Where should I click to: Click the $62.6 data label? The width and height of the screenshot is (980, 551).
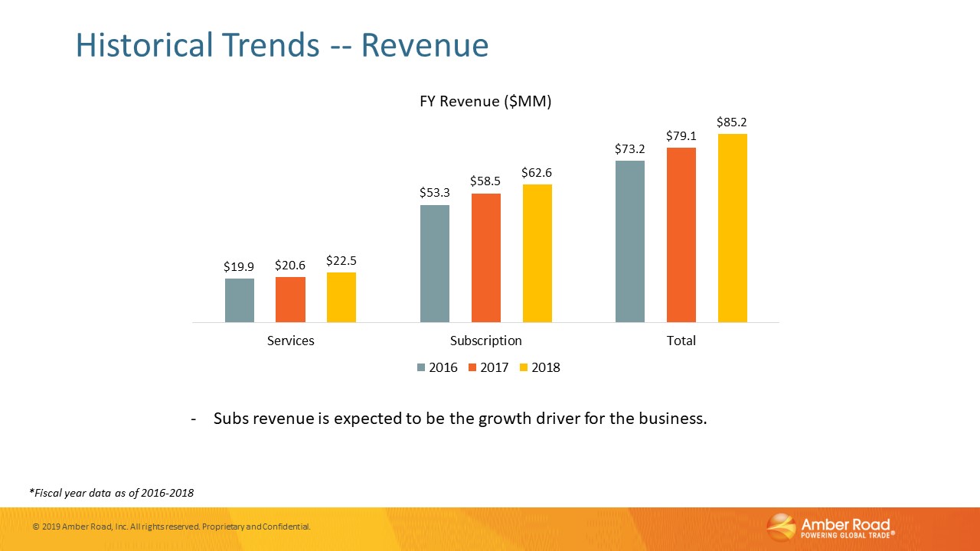click(x=537, y=173)
